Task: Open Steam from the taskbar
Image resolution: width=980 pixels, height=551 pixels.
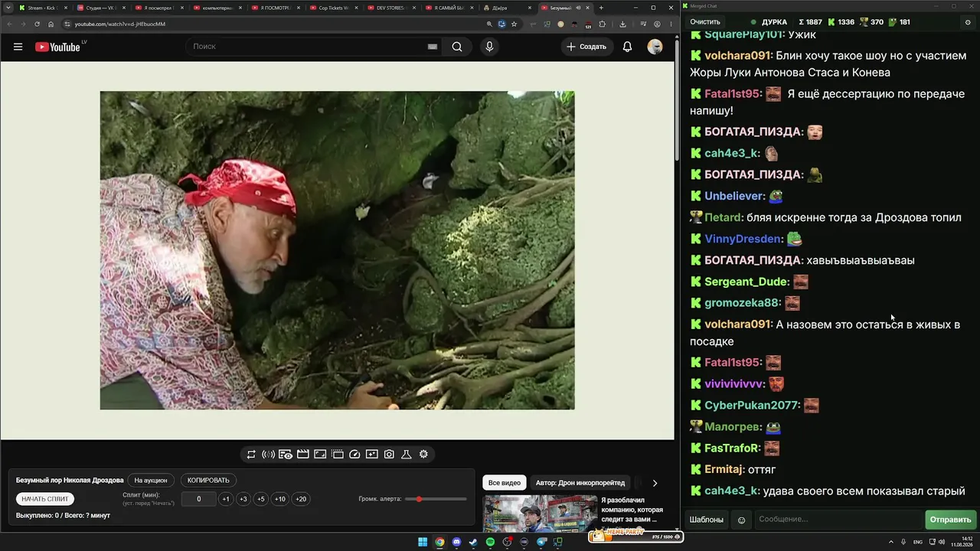Action: pyautogui.click(x=474, y=543)
